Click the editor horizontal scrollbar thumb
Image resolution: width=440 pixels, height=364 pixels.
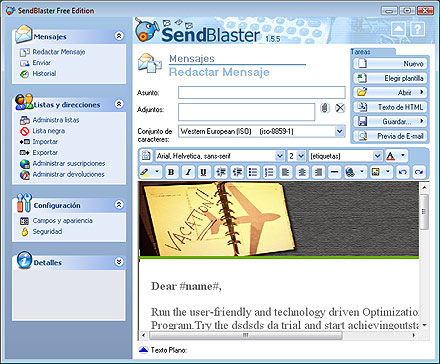click(x=246, y=335)
